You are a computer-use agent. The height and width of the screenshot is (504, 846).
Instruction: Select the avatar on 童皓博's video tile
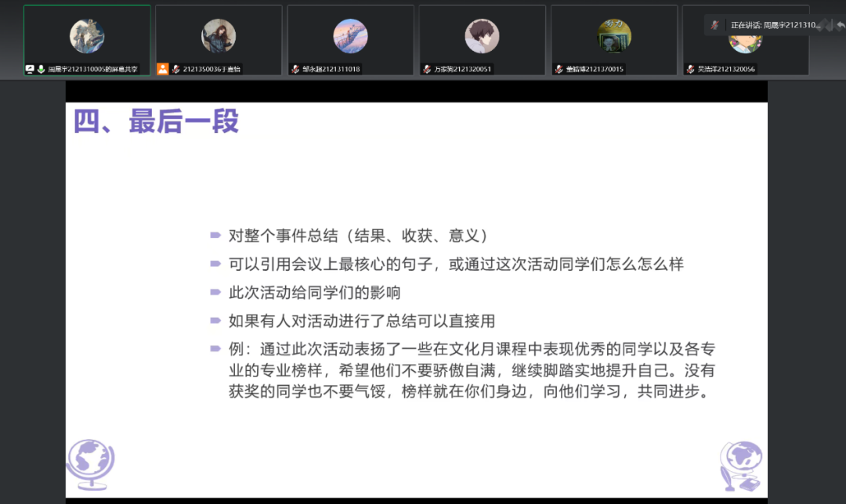[614, 36]
